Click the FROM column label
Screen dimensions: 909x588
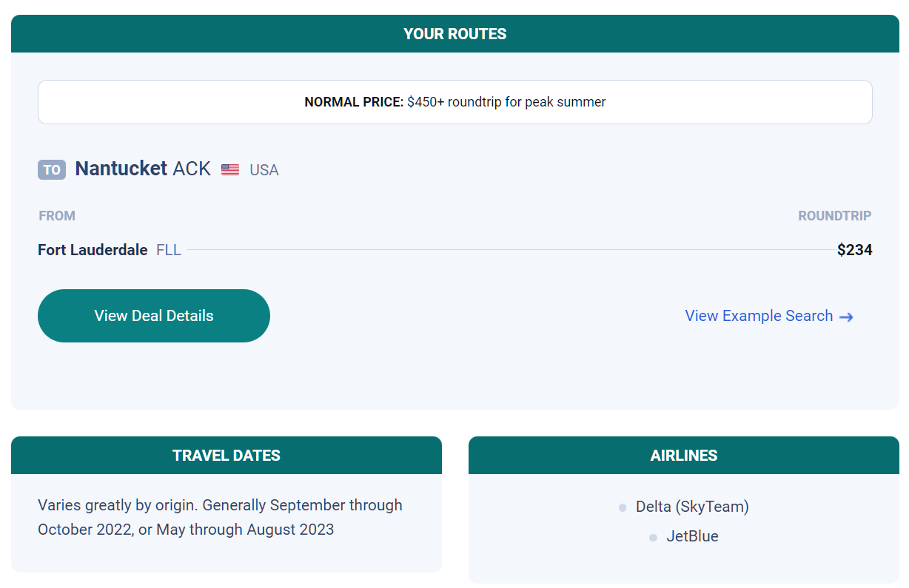(57, 216)
